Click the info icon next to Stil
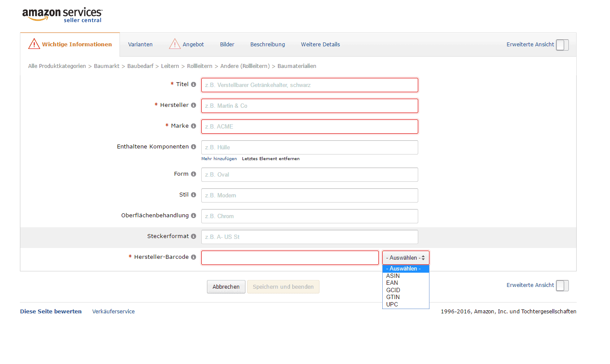Viewport: 610px width, 364px height. (194, 195)
